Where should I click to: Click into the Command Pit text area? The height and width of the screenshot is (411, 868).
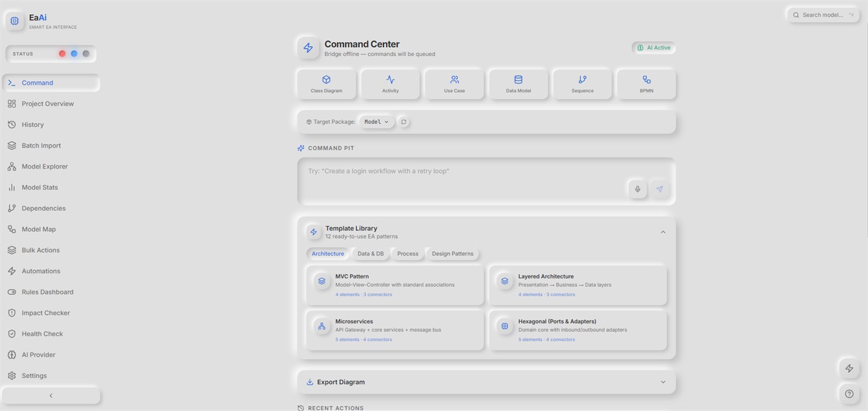[x=486, y=181]
